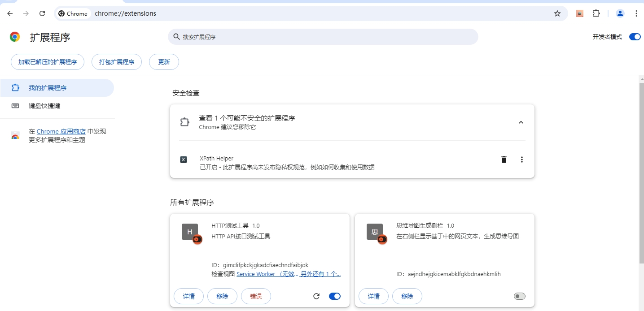This screenshot has width=644, height=311.
Task: Click the HTTP API接口测试工具 description
Action: point(241,236)
